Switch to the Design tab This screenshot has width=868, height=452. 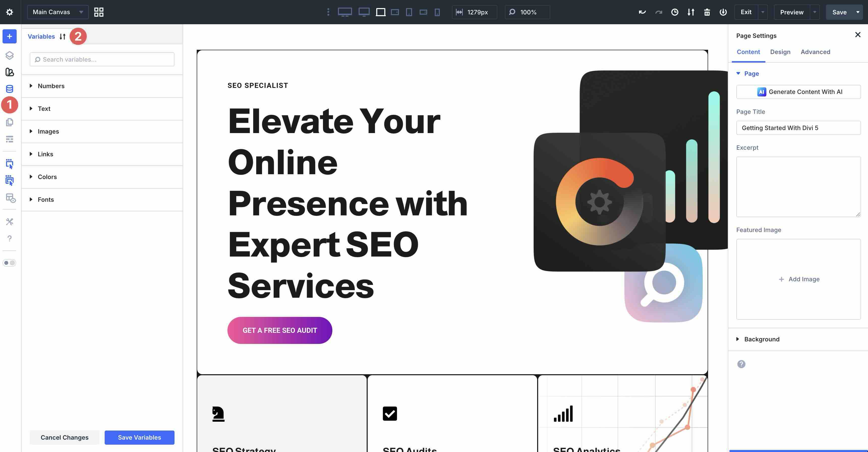pyautogui.click(x=780, y=52)
